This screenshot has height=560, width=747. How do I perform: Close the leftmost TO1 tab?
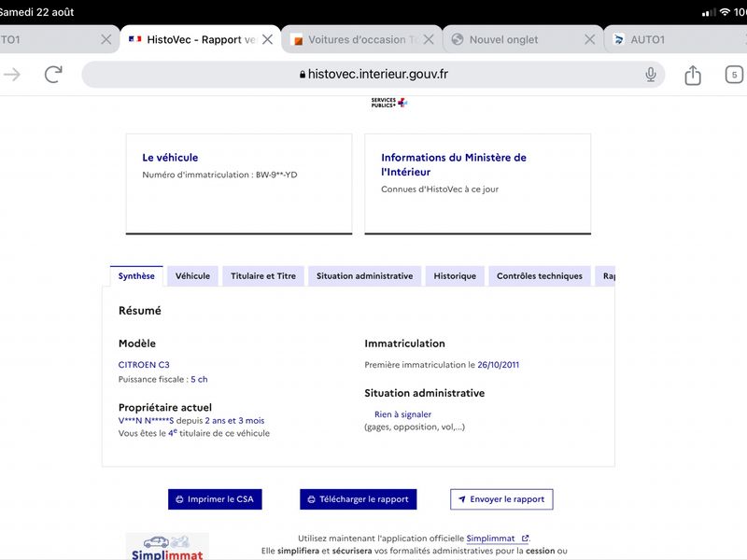coord(106,39)
